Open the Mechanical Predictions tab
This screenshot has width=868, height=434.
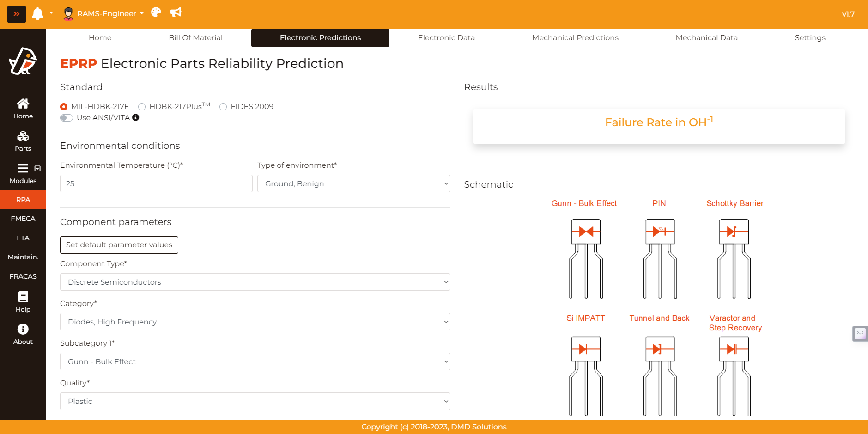(575, 38)
